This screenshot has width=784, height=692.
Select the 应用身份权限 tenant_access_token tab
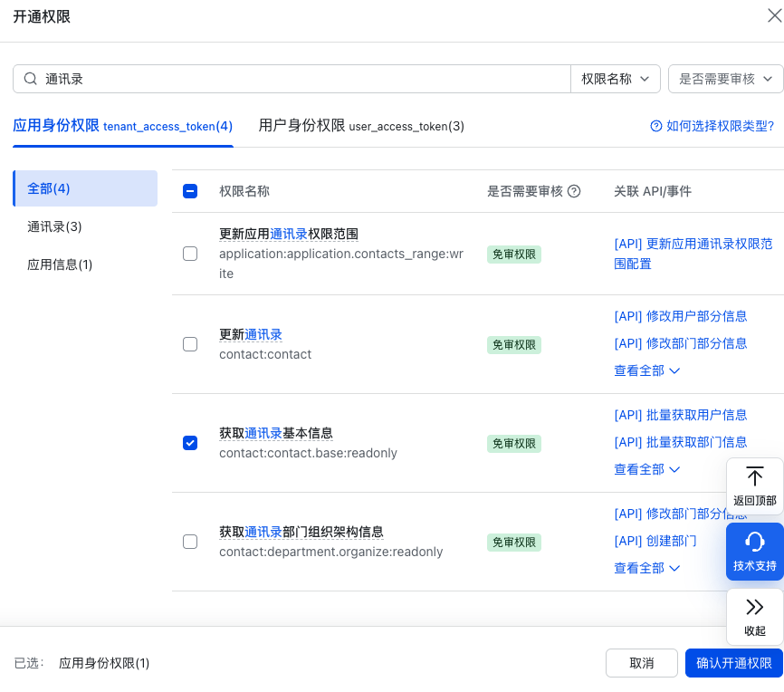tap(125, 127)
